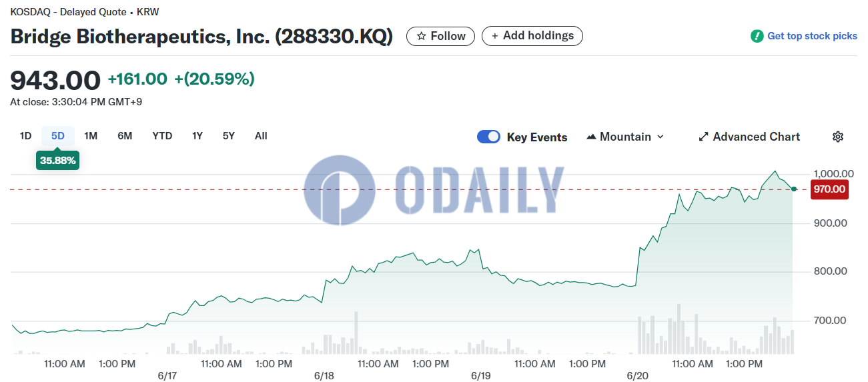Follow Bridge Biotherapeutics stock
Viewport: 868px width, 382px height.
(x=441, y=36)
